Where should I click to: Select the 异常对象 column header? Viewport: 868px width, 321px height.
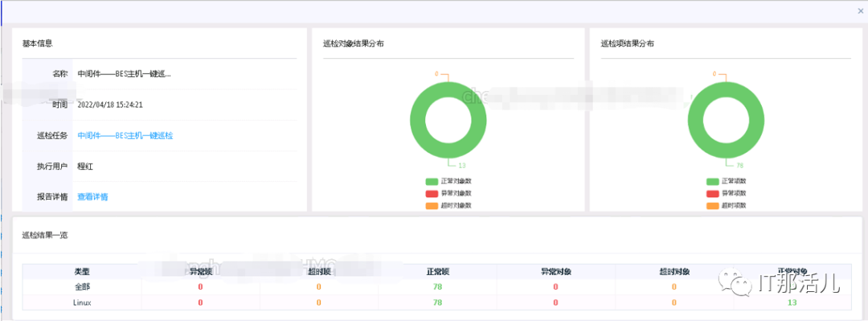point(556,272)
